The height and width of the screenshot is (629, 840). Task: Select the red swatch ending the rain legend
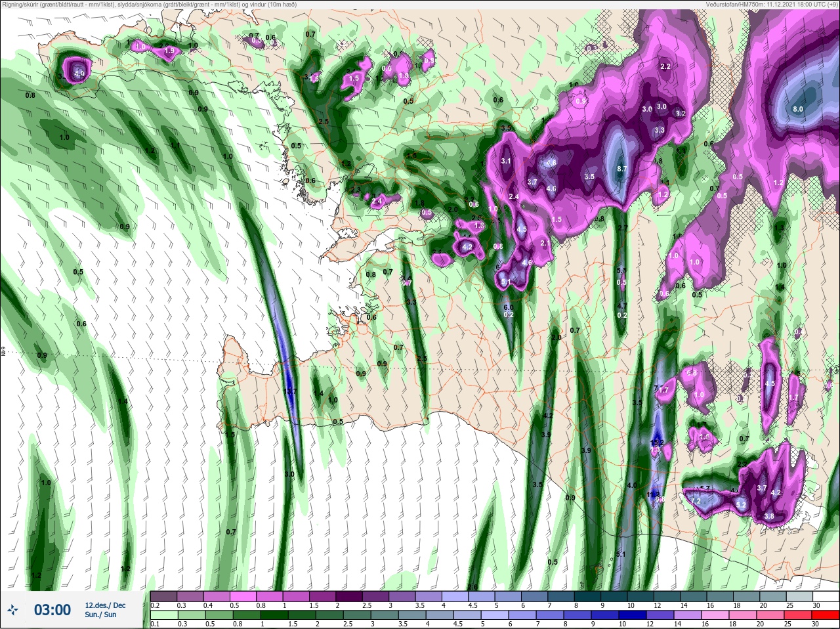(x=826, y=615)
